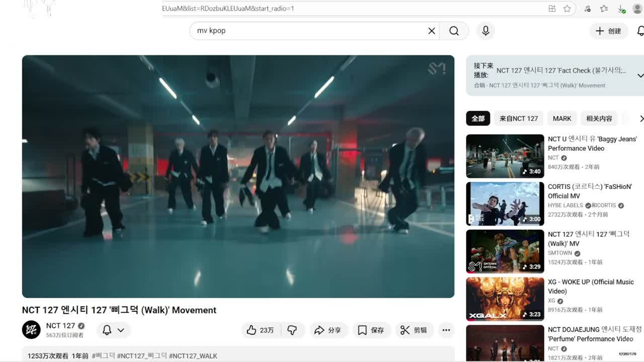
Task: Click the 创建 create button
Action: pos(609,31)
